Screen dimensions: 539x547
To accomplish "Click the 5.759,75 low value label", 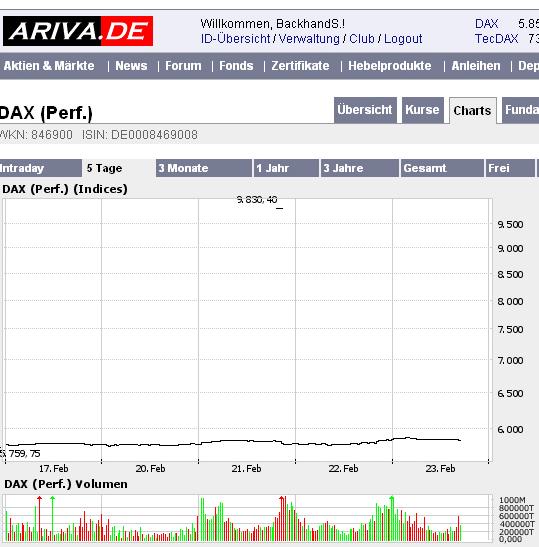I will pyautogui.click(x=20, y=454).
